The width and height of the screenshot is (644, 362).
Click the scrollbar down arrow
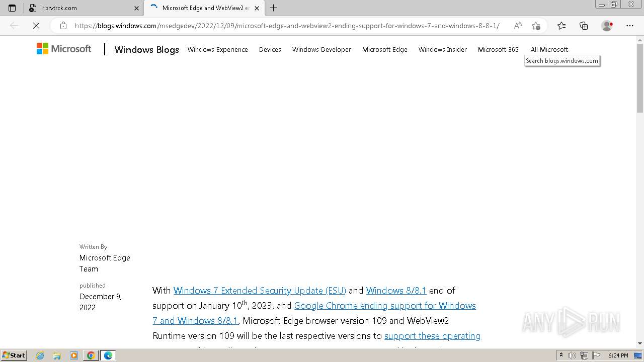point(640,343)
